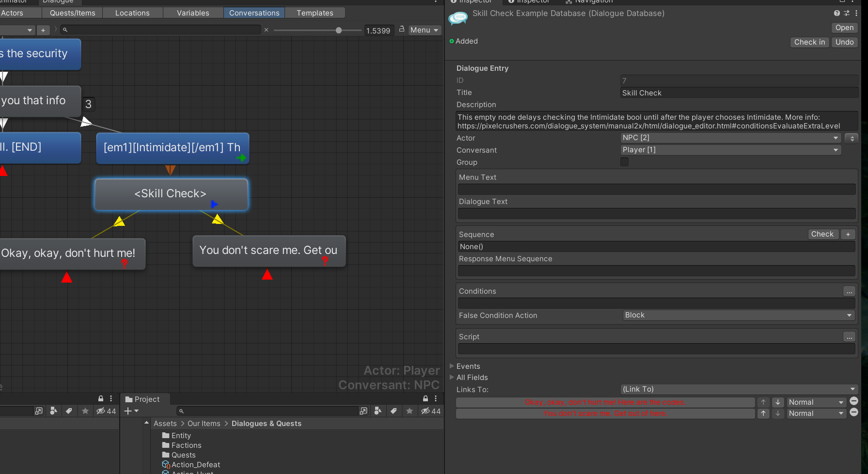868x474 pixels.
Task: Click the Dialogue Database speech bubble icon
Action: (x=458, y=18)
